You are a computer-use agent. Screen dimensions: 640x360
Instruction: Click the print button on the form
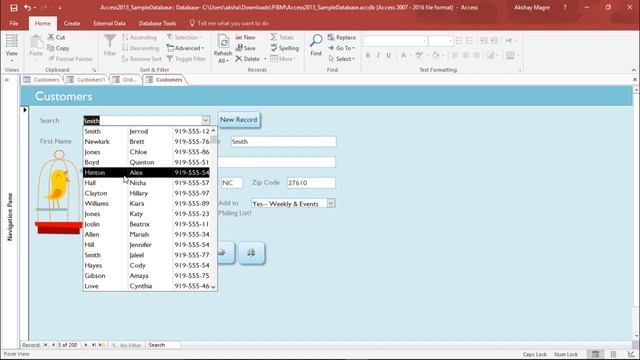click(x=251, y=253)
